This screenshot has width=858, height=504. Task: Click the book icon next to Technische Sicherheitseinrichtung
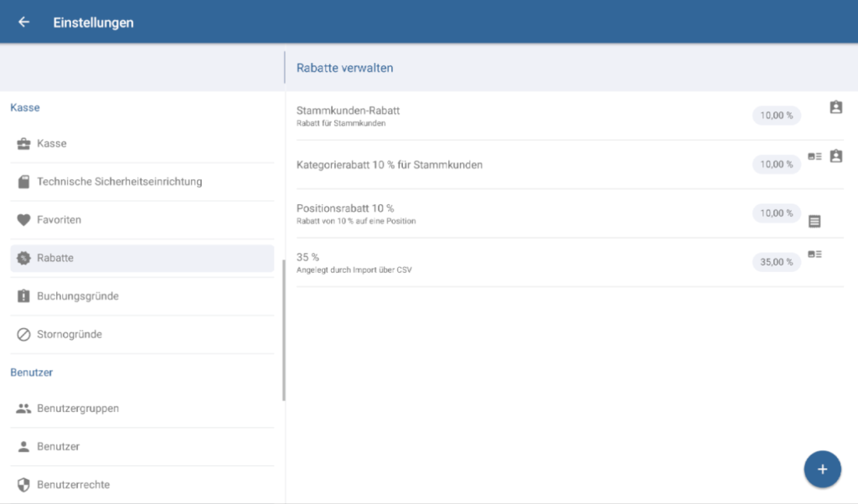[x=24, y=182]
